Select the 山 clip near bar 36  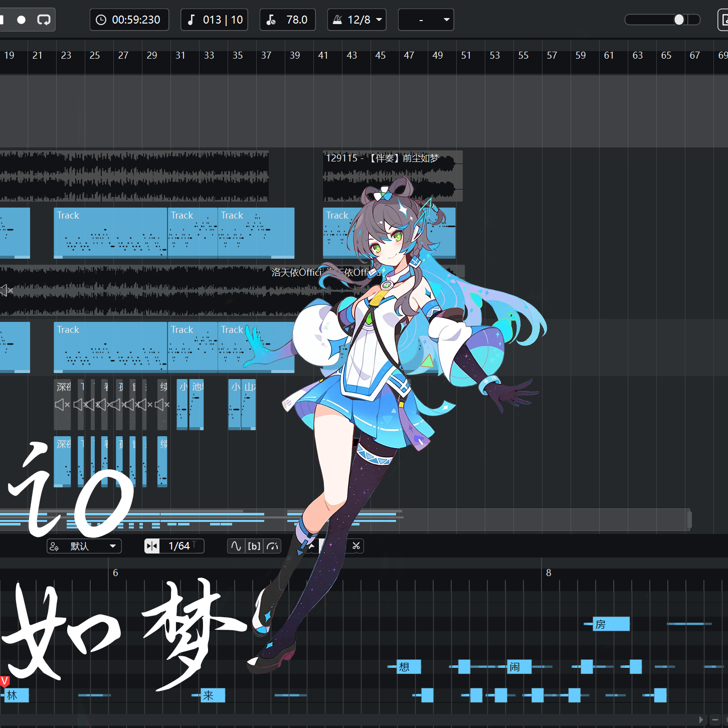(x=249, y=405)
